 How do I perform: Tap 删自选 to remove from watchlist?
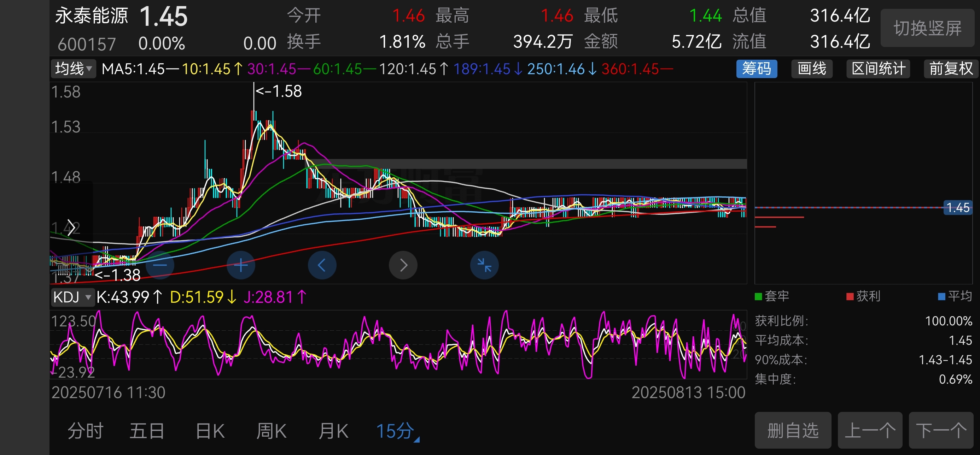tap(793, 430)
